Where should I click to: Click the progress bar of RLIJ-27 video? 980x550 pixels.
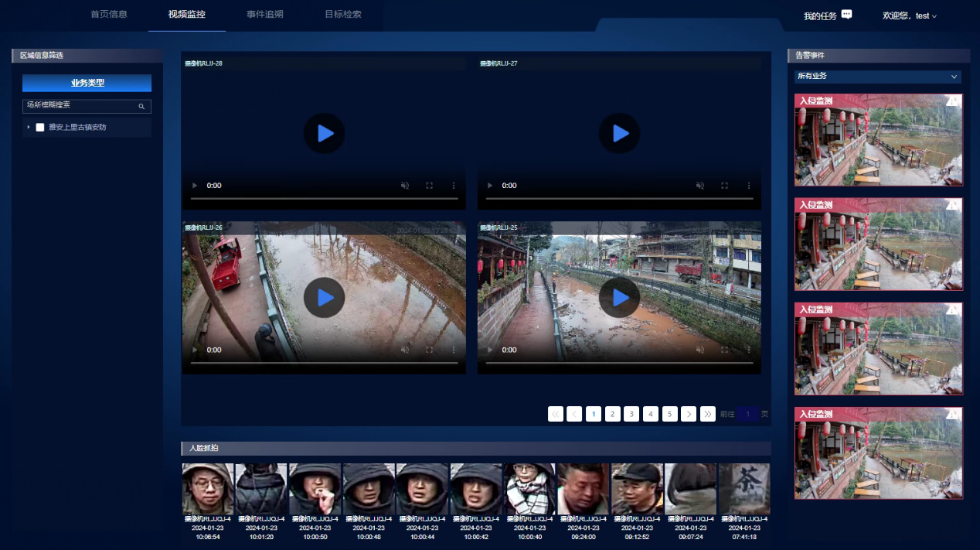618,199
